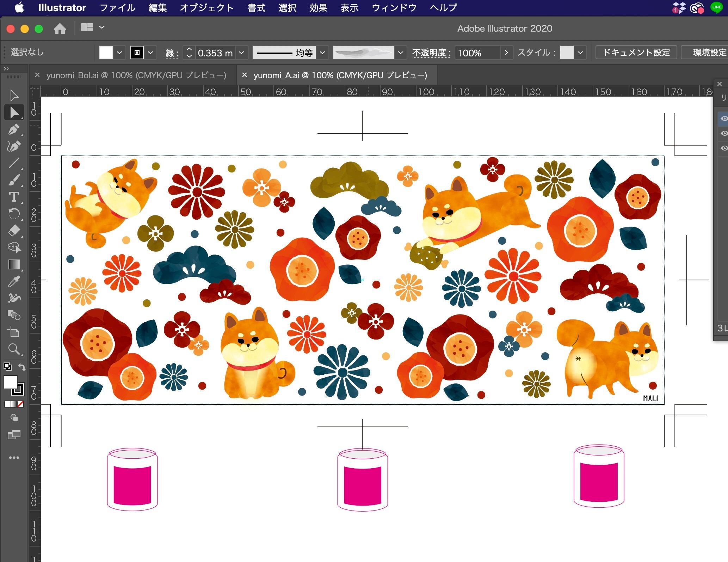Select the Eyedropper tool
Viewport: 728px width, 562px height.
coord(14,281)
